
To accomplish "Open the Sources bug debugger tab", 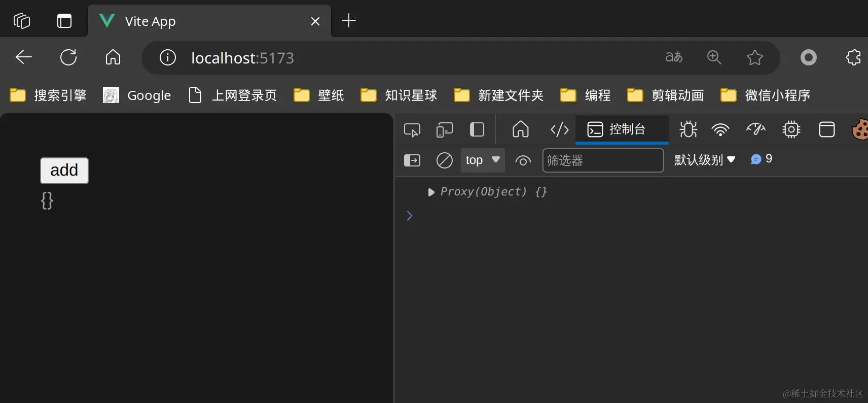I will point(688,130).
